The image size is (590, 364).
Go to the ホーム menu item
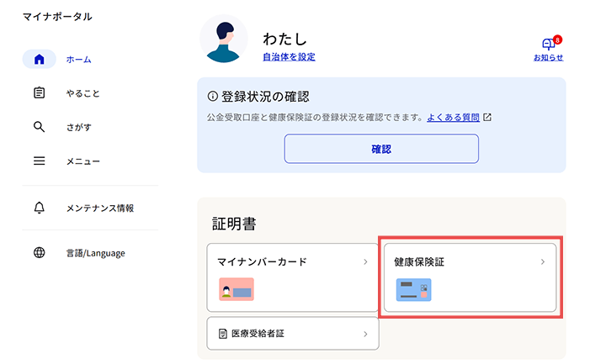[x=78, y=60]
